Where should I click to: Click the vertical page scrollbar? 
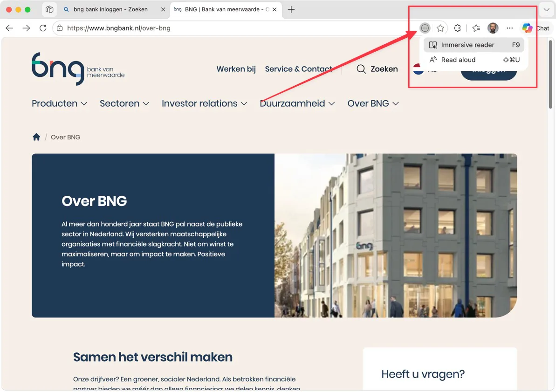(x=550, y=75)
